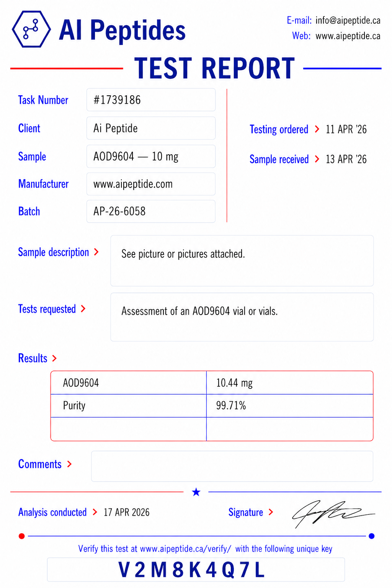Open the www.aipeptide.ca web link
The height and width of the screenshot is (588, 392).
pos(348,36)
